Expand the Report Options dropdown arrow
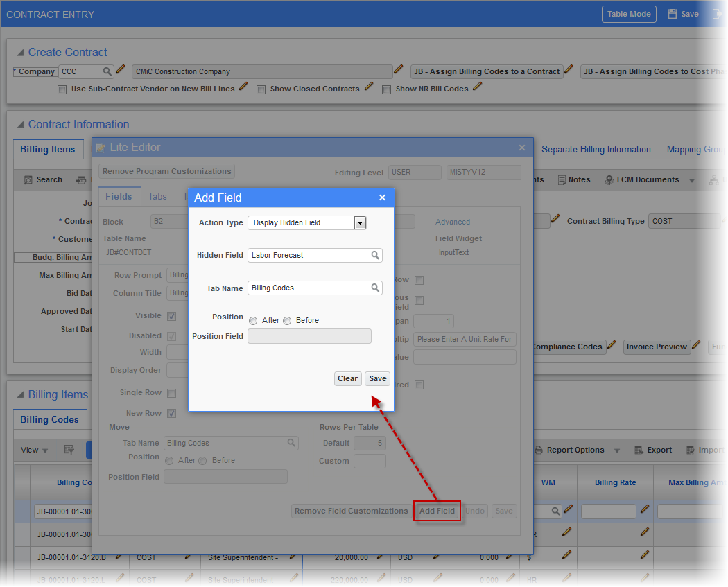This screenshot has height=587, width=728. point(617,450)
